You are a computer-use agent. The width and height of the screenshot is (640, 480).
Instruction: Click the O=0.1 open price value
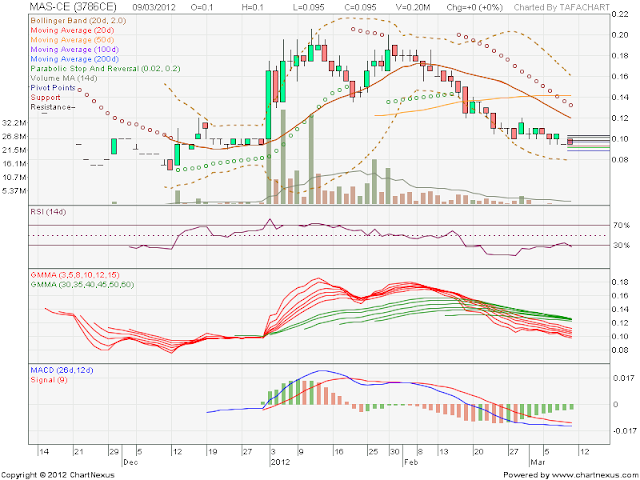pyautogui.click(x=202, y=7)
